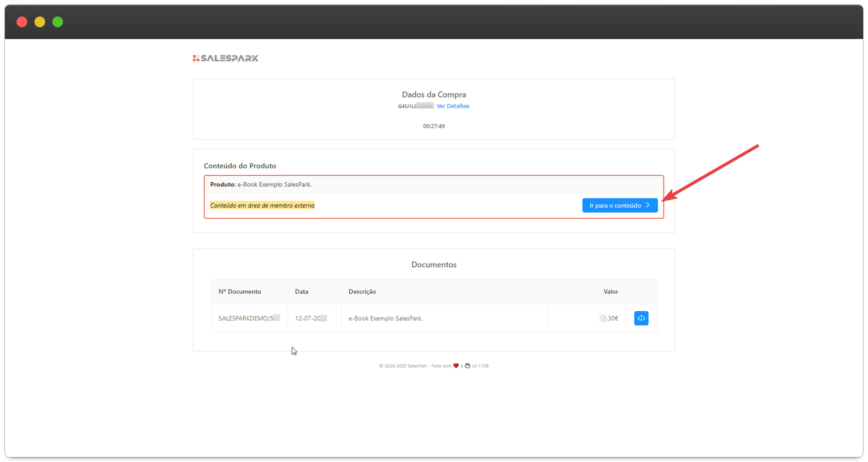Click the chevron arrow on the content button
This screenshot has height=462, width=868.
point(648,206)
